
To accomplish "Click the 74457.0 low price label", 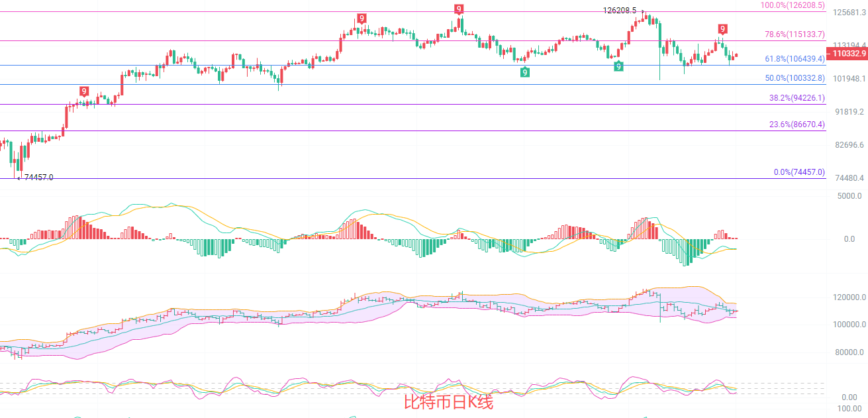I will (38, 178).
